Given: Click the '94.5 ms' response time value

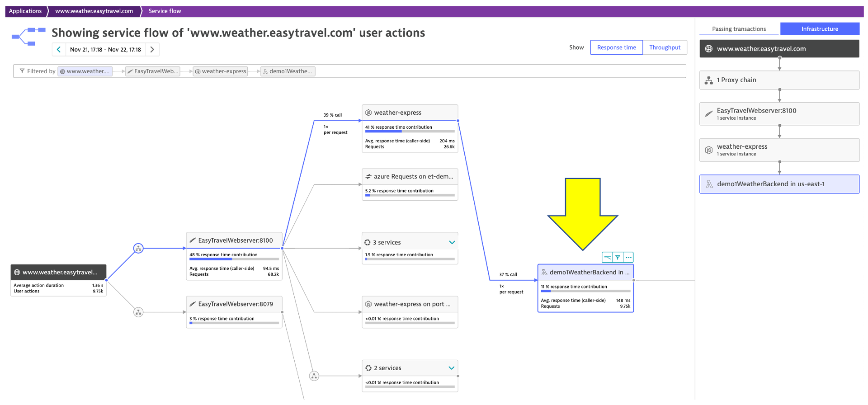Looking at the screenshot, I should tap(271, 268).
